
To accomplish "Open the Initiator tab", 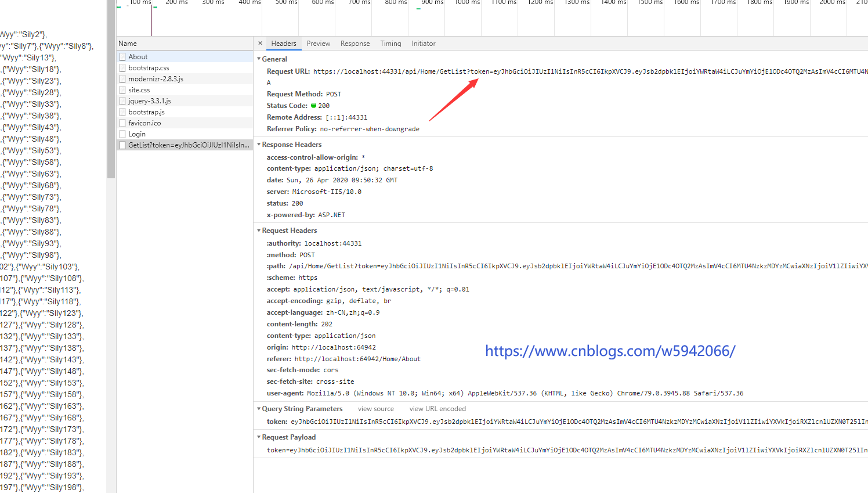I will coord(423,44).
